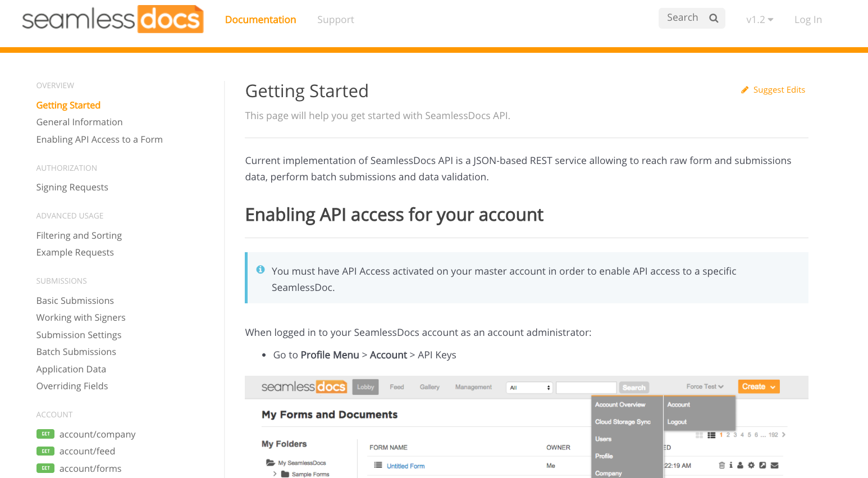Open Working with Signers page

(81, 317)
